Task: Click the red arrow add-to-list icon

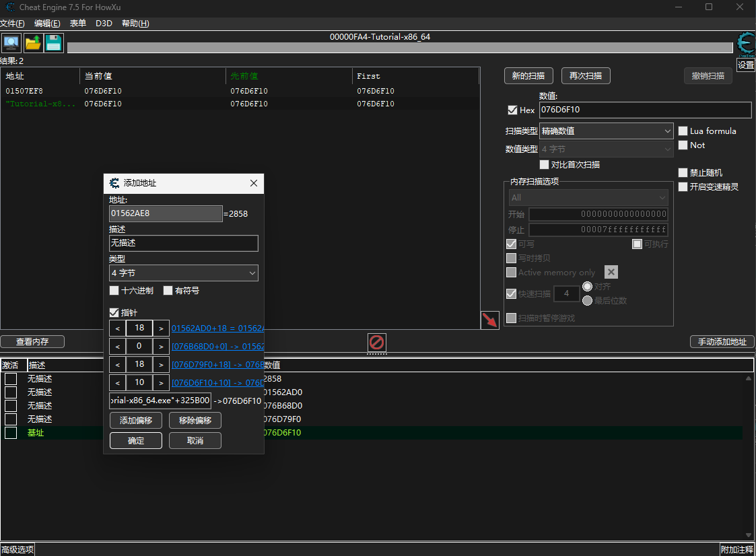Action: pos(490,320)
